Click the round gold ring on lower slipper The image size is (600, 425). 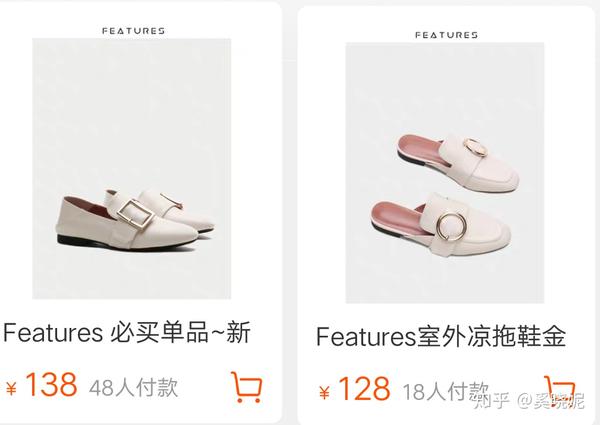coord(451,226)
